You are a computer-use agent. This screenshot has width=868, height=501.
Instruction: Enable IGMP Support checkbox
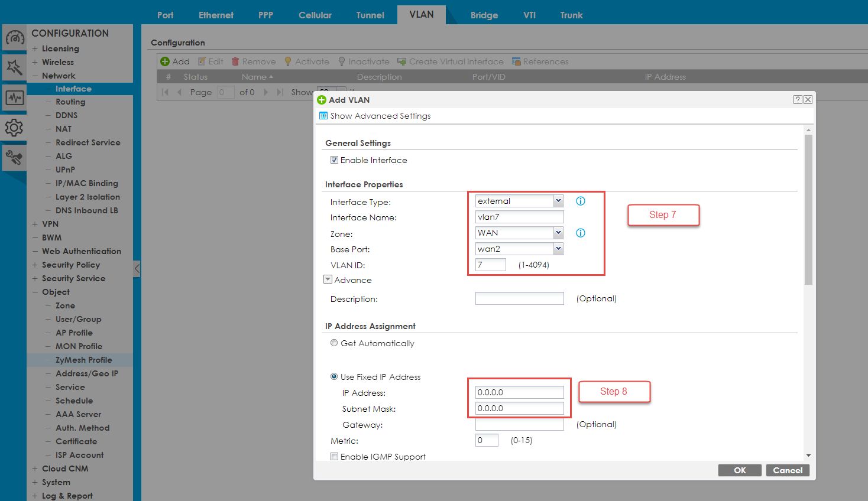335,457
